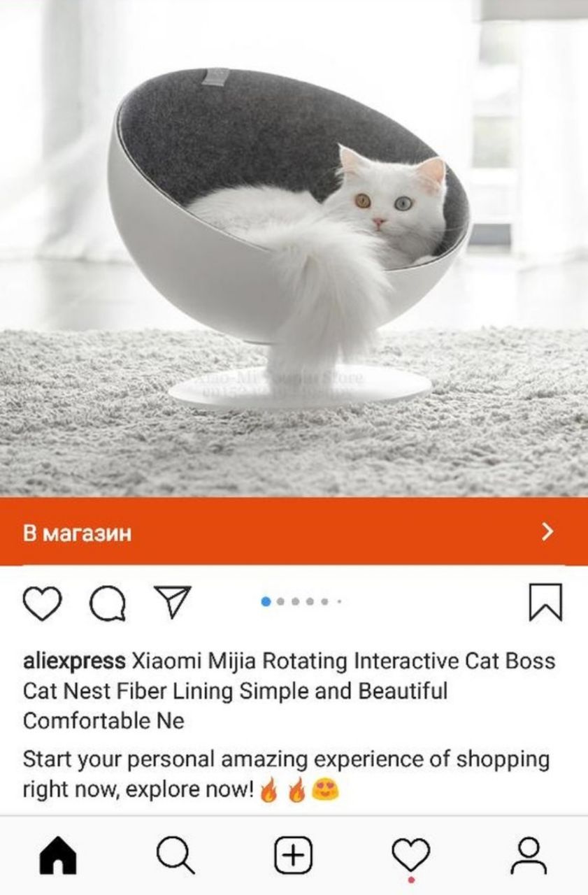This screenshot has width=588, height=895.
Task: Tap the 'В магазин' orange banner
Action: [x=294, y=532]
